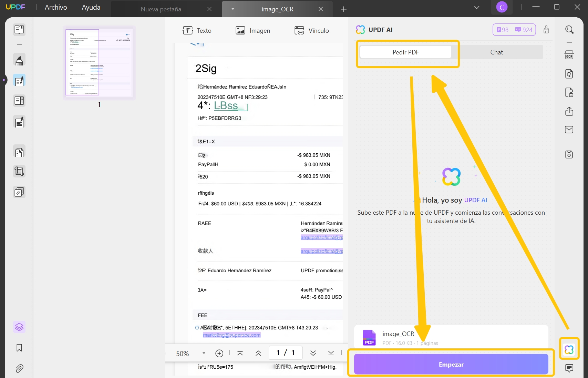This screenshot has height=378, width=588.
Task: Open the document search tool
Action: point(569,30)
